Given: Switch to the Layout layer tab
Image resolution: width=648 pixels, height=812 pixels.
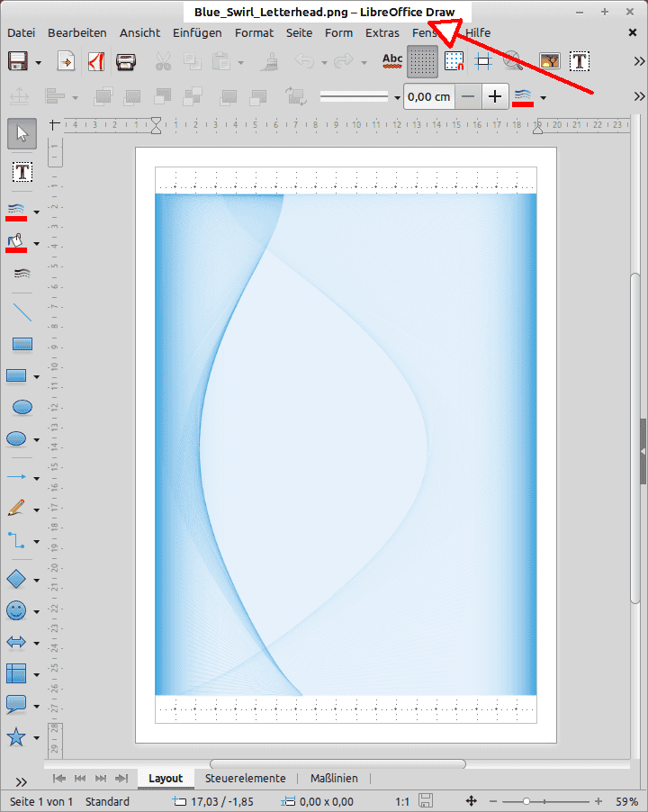Looking at the screenshot, I should coord(166,779).
